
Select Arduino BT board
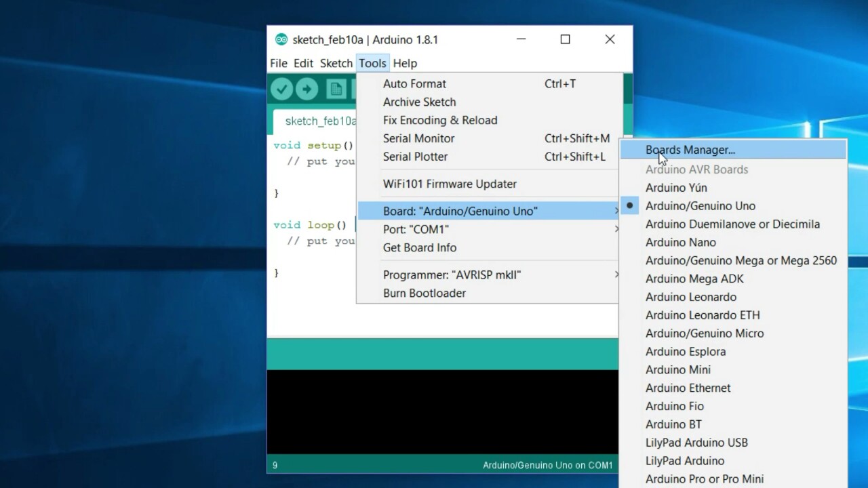[734, 425]
